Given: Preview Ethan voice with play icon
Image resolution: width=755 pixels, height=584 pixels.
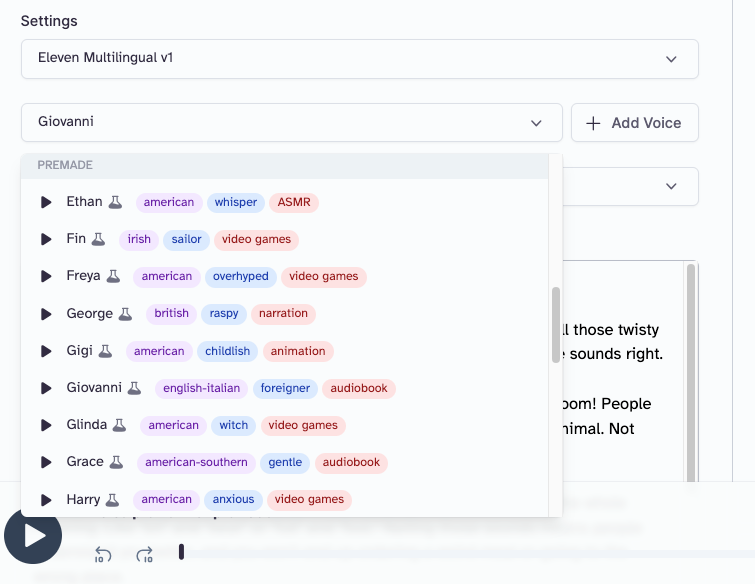Looking at the screenshot, I should click(46, 202).
